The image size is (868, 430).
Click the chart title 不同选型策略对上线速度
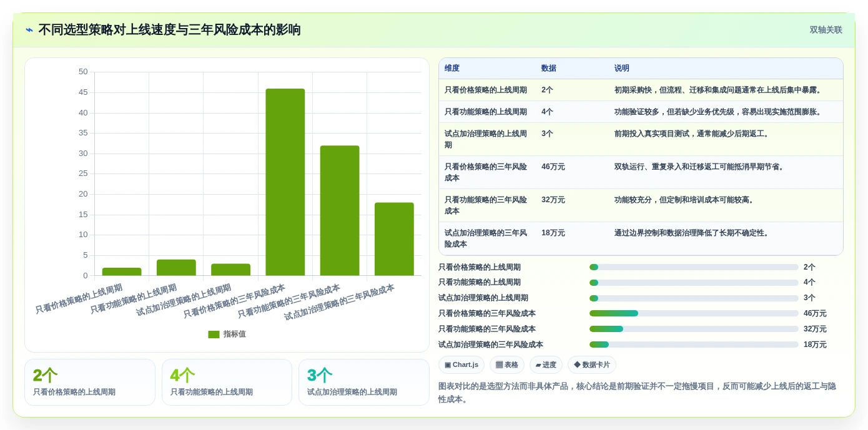[x=169, y=30]
